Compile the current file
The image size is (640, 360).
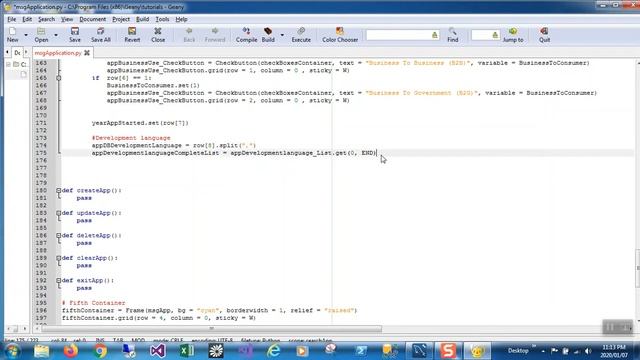pos(246,35)
